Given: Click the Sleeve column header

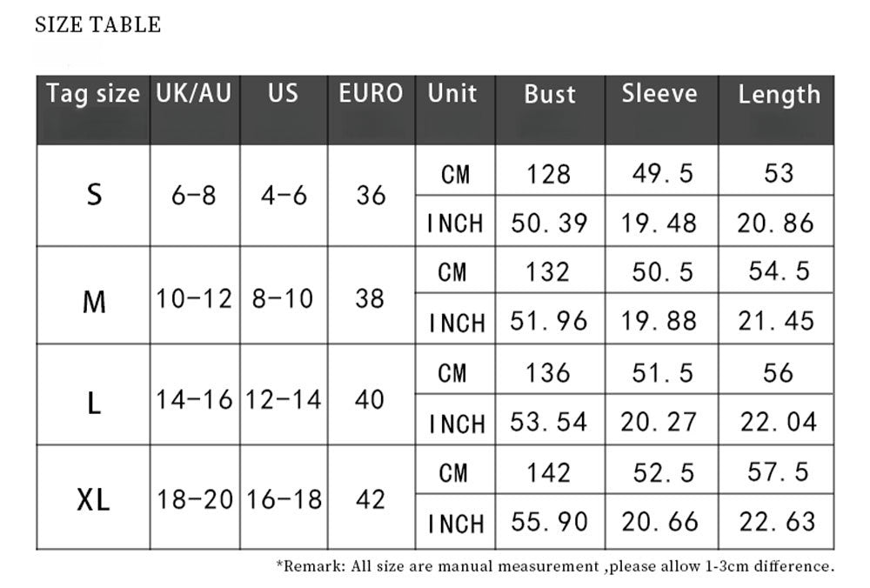Looking at the screenshot, I should (659, 94).
